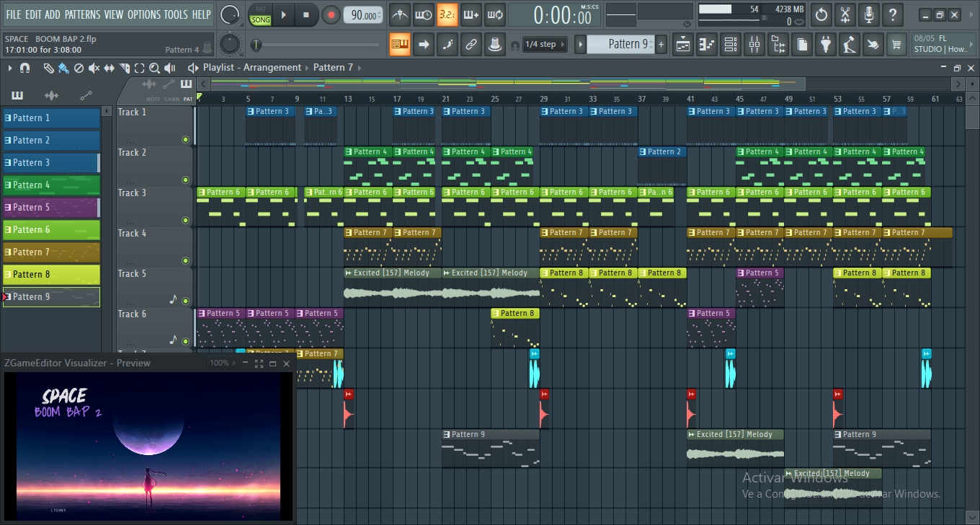Viewport: 980px width, 525px height.
Task: Open the EDIT menu
Action: pyautogui.click(x=33, y=14)
